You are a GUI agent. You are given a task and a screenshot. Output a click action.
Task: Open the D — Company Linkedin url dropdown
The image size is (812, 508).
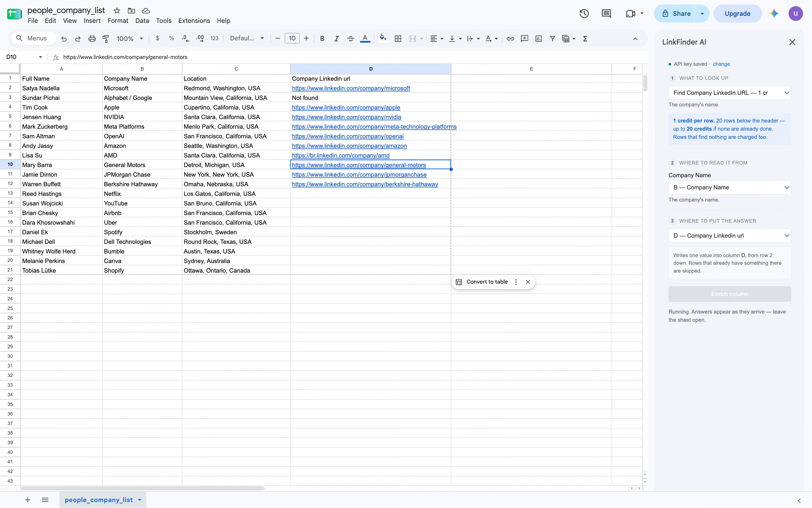coord(729,236)
